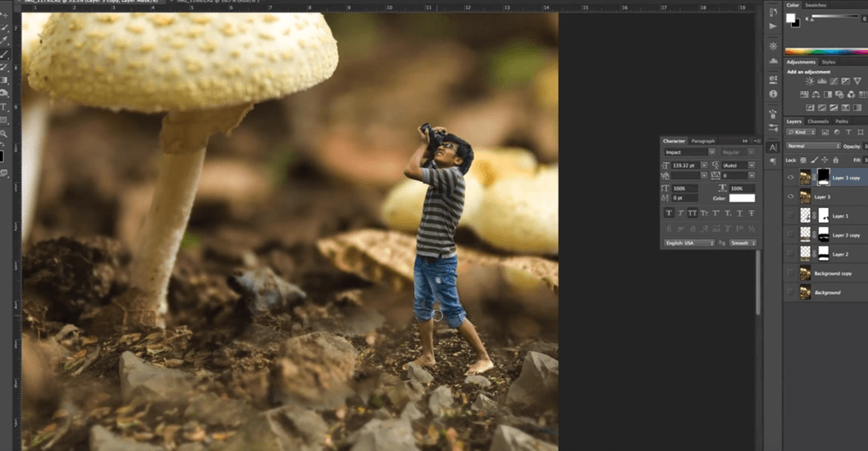The width and height of the screenshot is (868, 451).
Task: Open the Impact font family dropdown
Action: [x=689, y=152]
